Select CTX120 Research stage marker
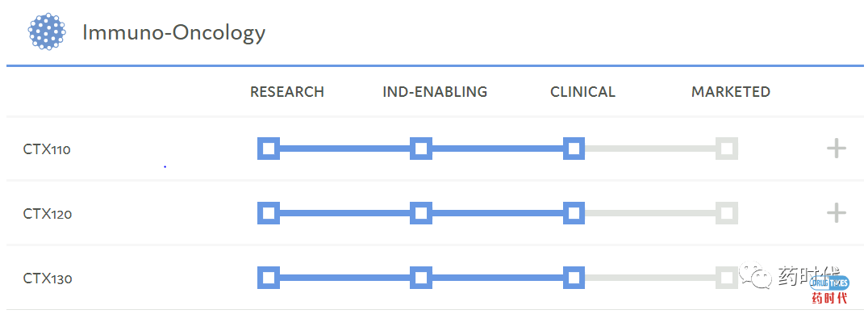Image resolution: width=868 pixels, height=314 pixels. 269,213
